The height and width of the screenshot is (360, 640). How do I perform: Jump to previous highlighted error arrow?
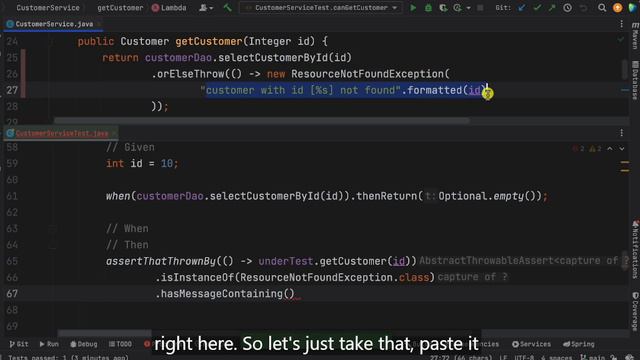click(610, 149)
